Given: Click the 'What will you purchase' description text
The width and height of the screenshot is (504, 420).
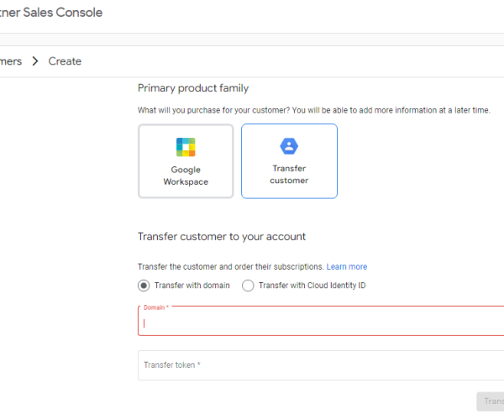Looking at the screenshot, I should (x=314, y=110).
